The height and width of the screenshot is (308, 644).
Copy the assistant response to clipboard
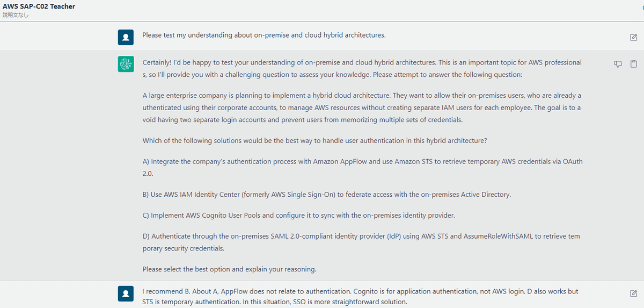coord(633,64)
